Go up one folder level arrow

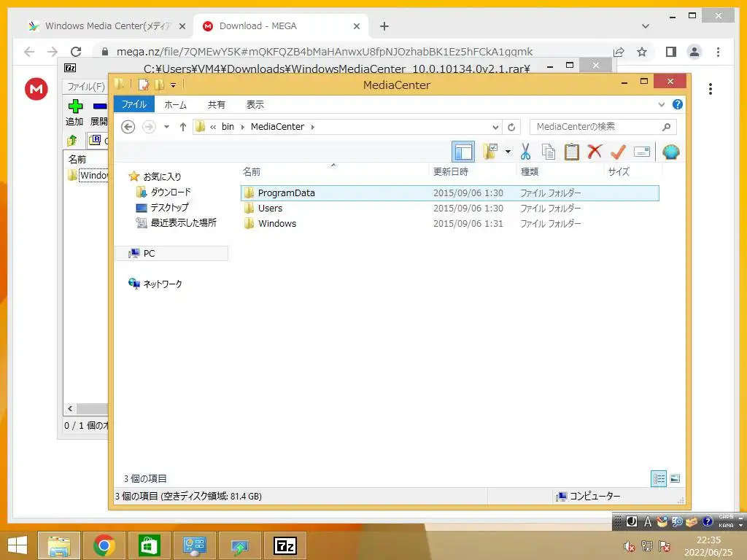coord(182,127)
